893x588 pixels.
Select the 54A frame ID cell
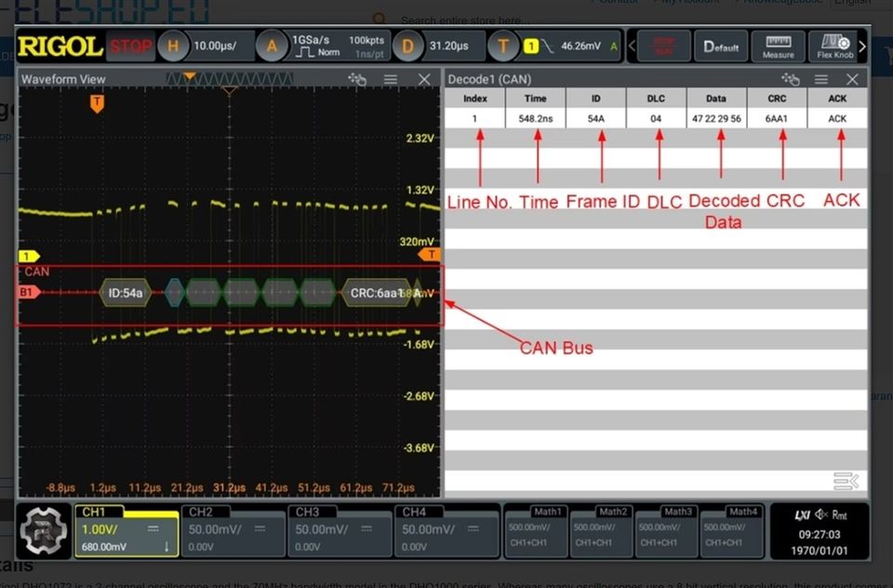[595, 118]
